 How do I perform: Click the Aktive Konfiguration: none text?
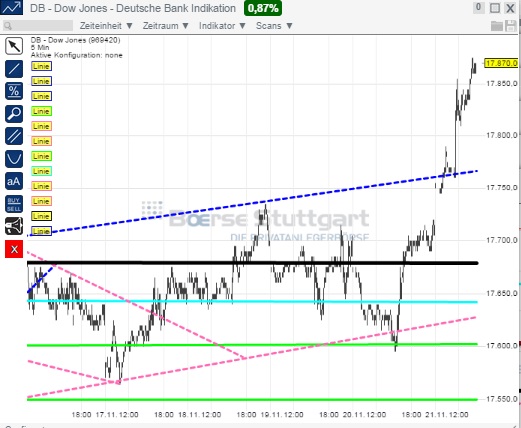77,55
